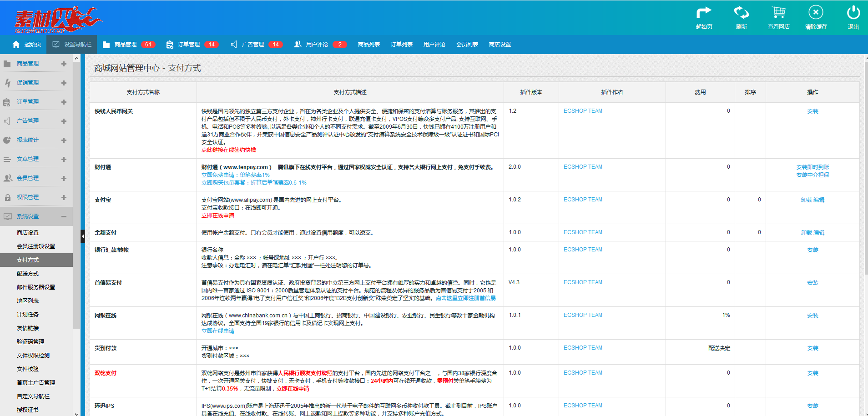
Task: Collapse sidebar 系统设置 with minus sign
Action: pyautogui.click(x=64, y=216)
